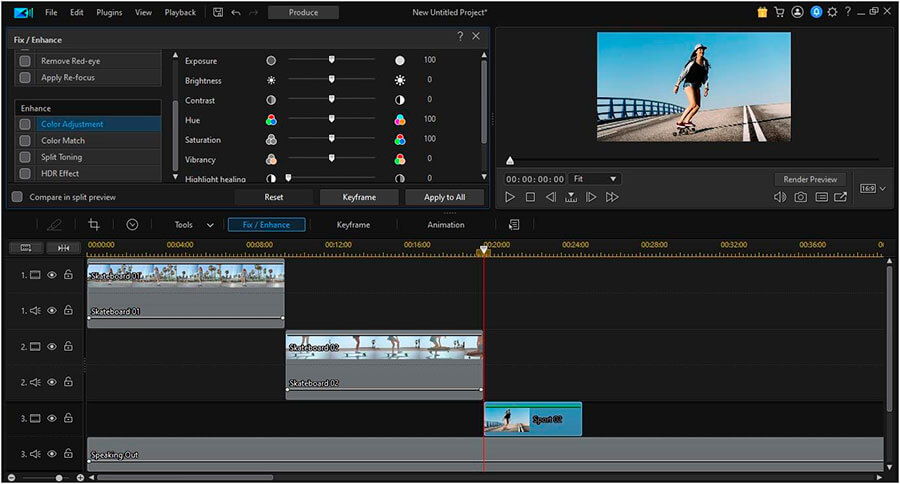Viewport: 900px width, 484px height.
Task: Enable the Remove Red-eye checkbox
Action: pyautogui.click(x=25, y=61)
